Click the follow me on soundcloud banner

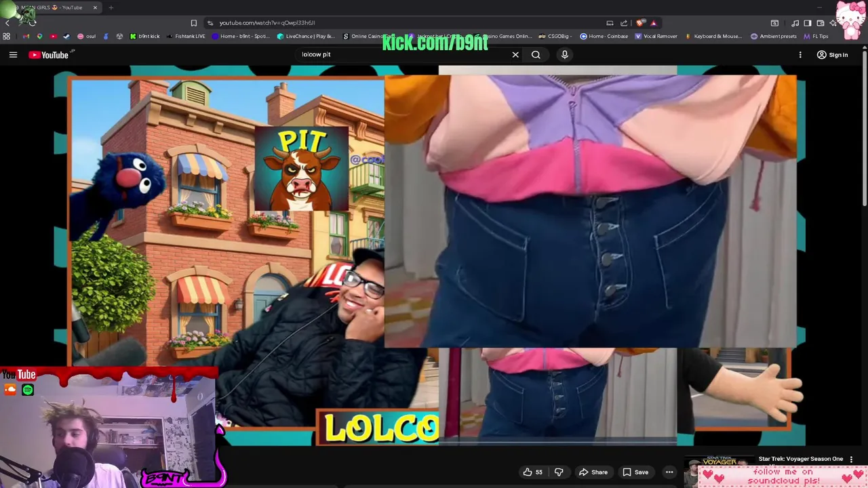click(783, 476)
